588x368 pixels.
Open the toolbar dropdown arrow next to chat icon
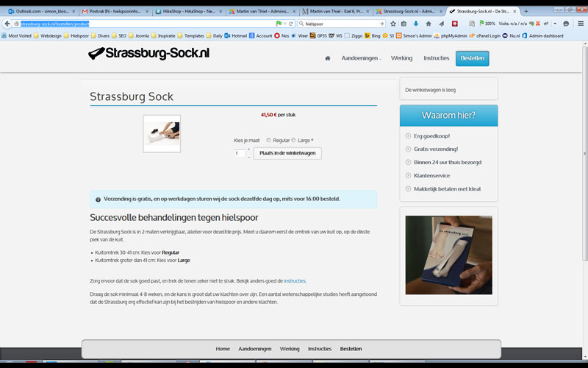[x=555, y=24]
